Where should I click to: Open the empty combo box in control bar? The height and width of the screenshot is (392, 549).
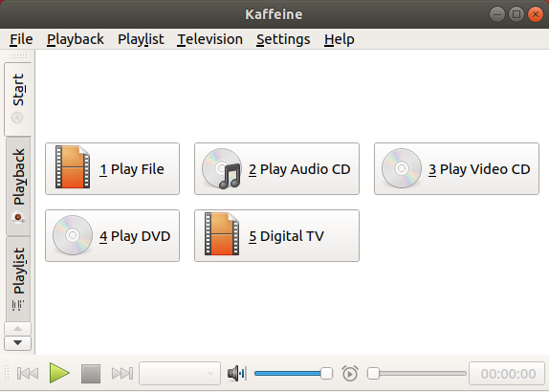click(x=180, y=374)
